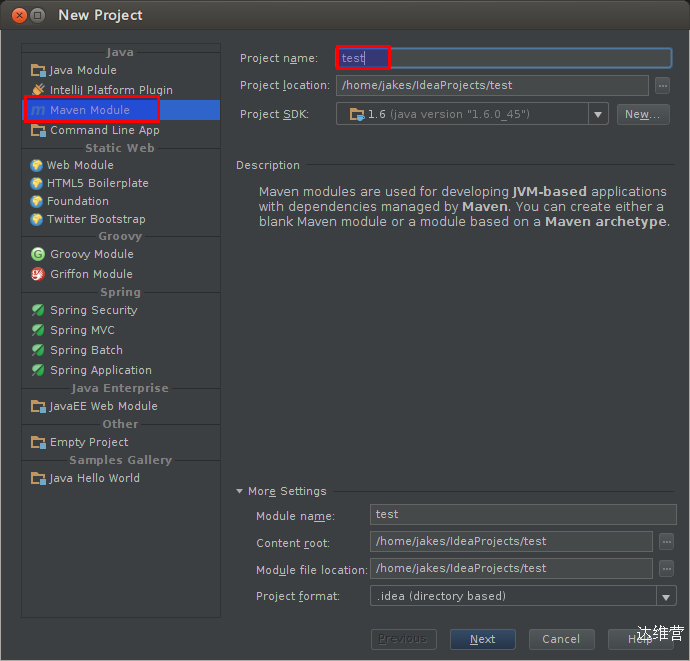The width and height of the screenshot is (690, 661).
Task: Click the Java Hello World folder icon
Action: tap(38, 478)
